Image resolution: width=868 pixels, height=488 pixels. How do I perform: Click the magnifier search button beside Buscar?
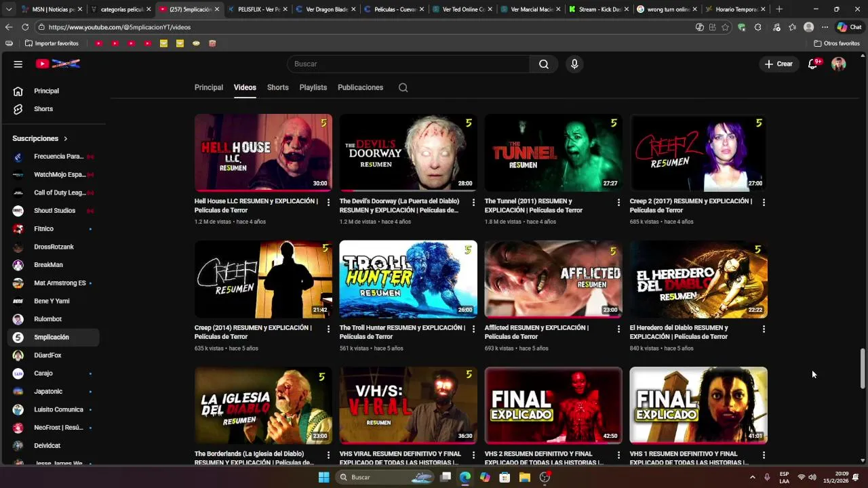click(544, 64)
